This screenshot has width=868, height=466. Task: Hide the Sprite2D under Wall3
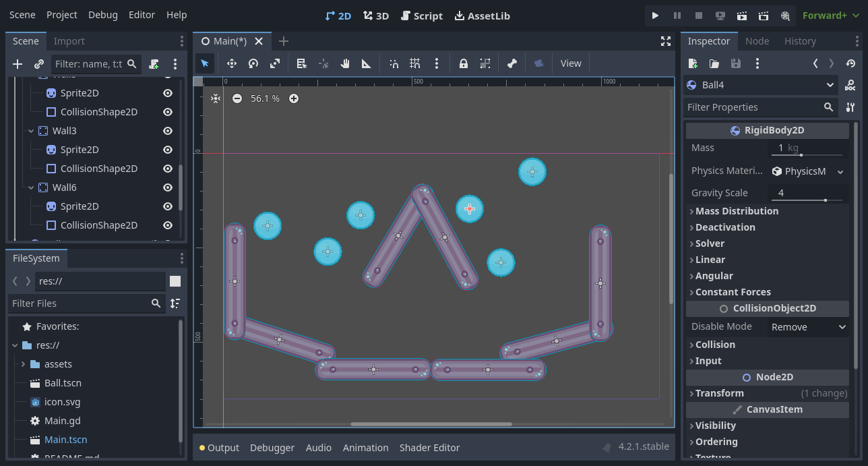[166, 149]
